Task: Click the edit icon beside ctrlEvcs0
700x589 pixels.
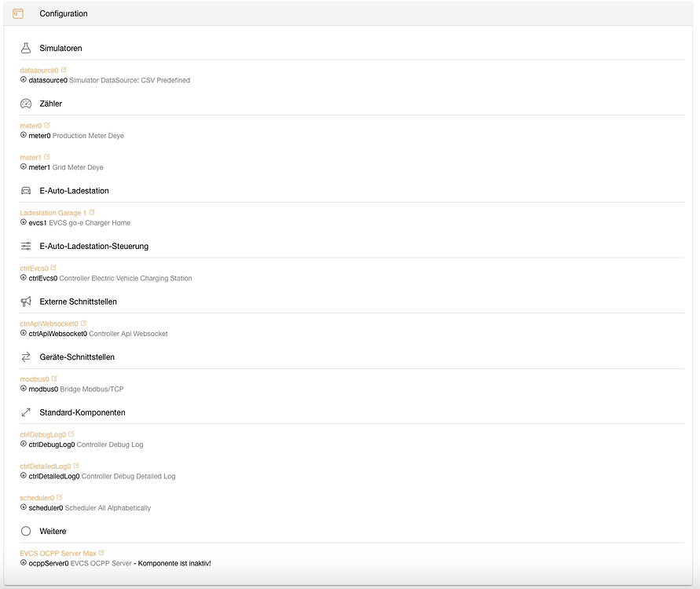Action: (x=53, y=268)
